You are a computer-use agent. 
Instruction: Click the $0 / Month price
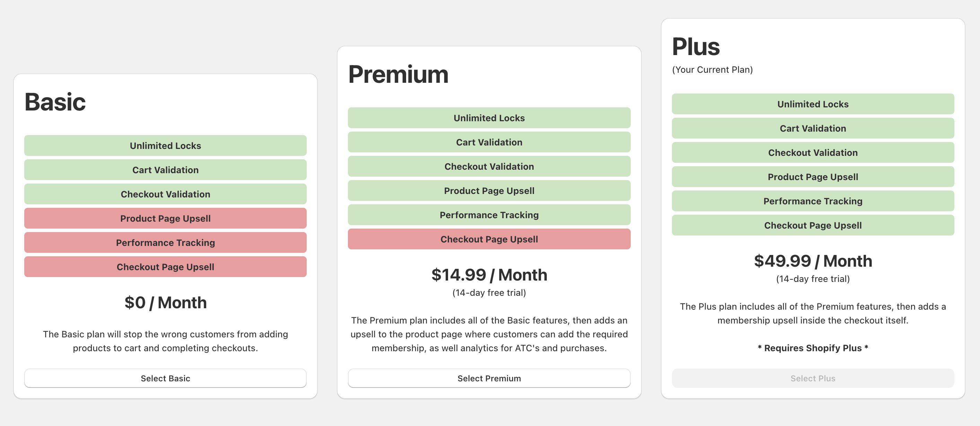pos(165,302)
